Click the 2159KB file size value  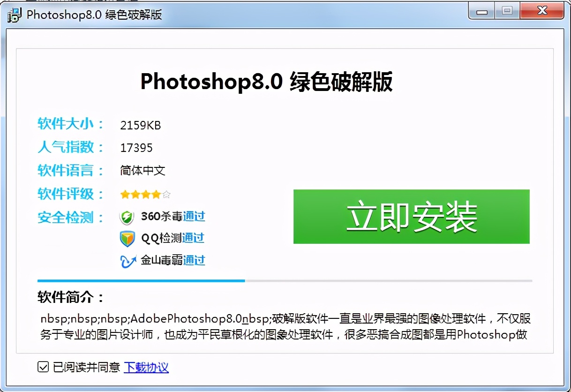click(141, 125)
